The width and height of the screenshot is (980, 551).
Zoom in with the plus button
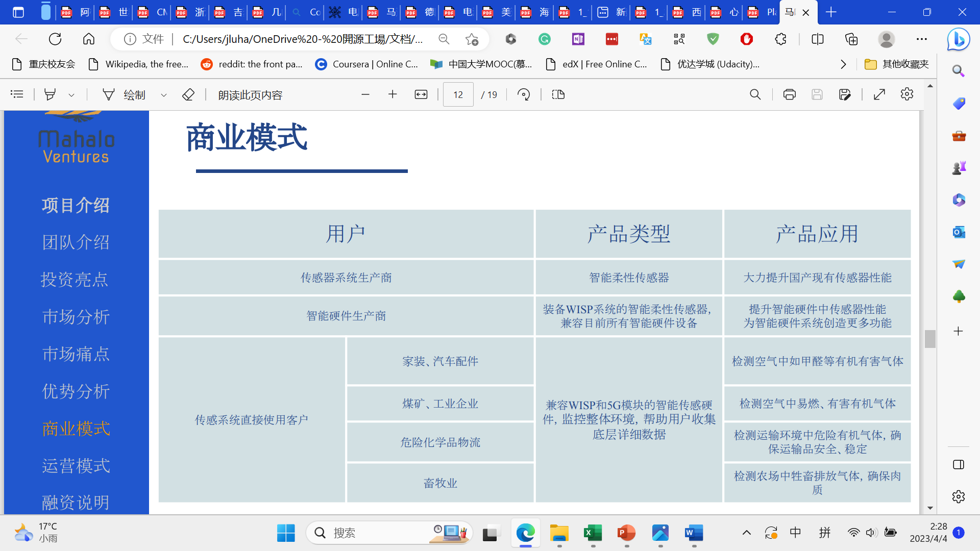coord(392,94)
